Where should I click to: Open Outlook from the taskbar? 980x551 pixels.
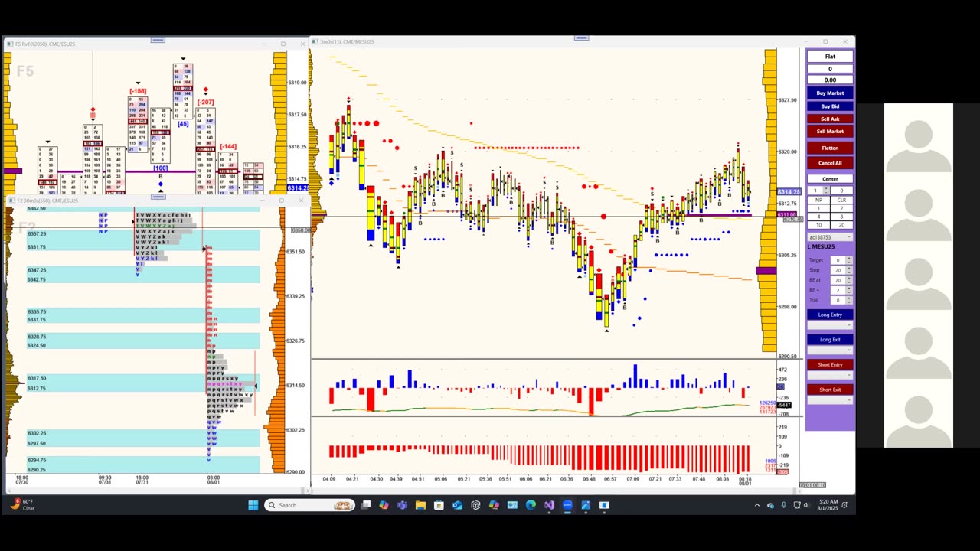click(x=457, y=505)
